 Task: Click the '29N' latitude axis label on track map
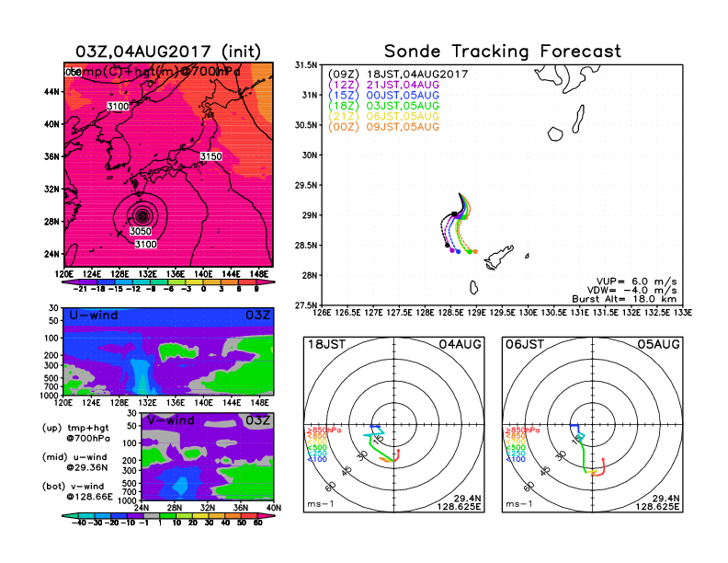[x=310, y=215]
